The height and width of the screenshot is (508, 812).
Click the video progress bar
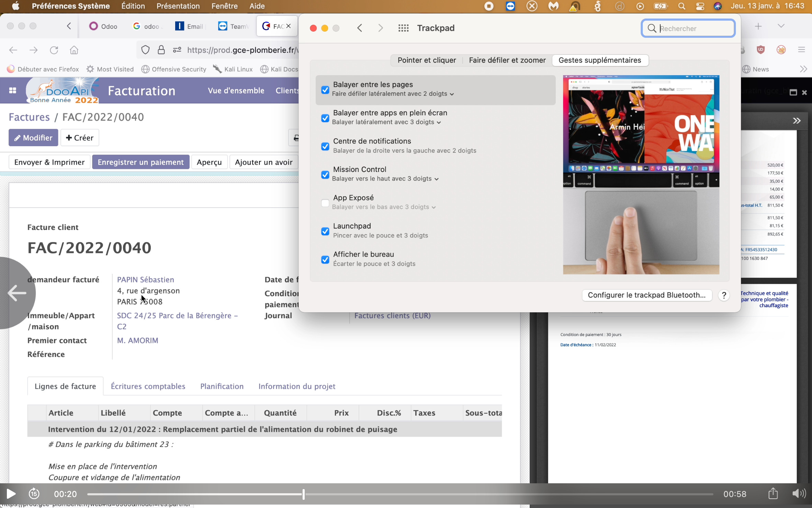coord(400,494)
